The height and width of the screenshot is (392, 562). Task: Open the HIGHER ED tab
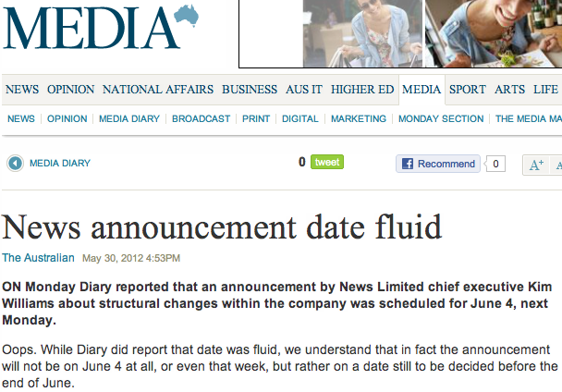click(362, 90)
